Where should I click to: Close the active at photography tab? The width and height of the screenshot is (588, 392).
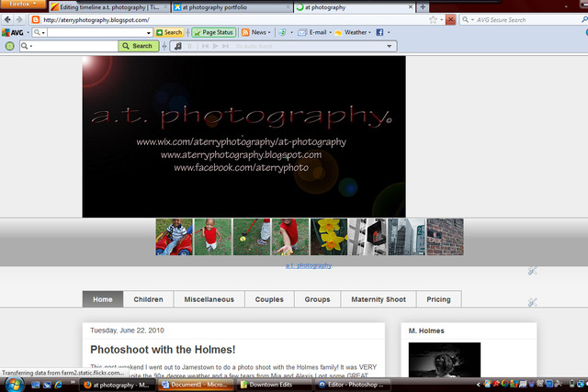tap(411, 6)
